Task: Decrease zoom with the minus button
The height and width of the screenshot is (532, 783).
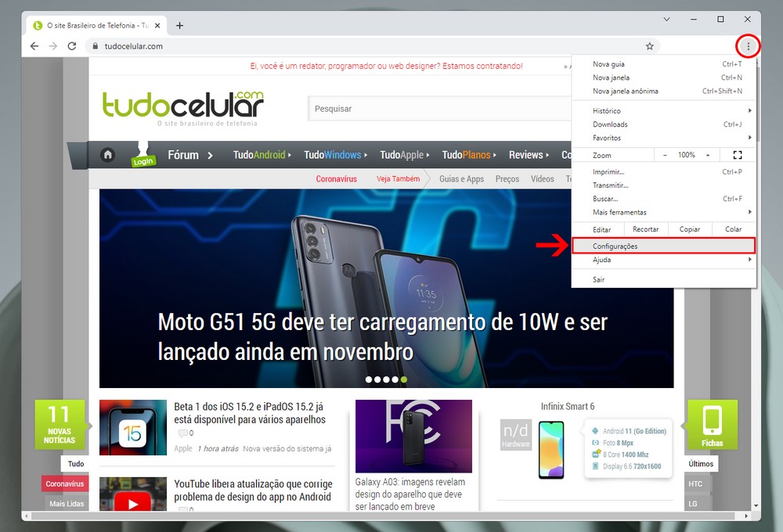Action: click(666, 155)
